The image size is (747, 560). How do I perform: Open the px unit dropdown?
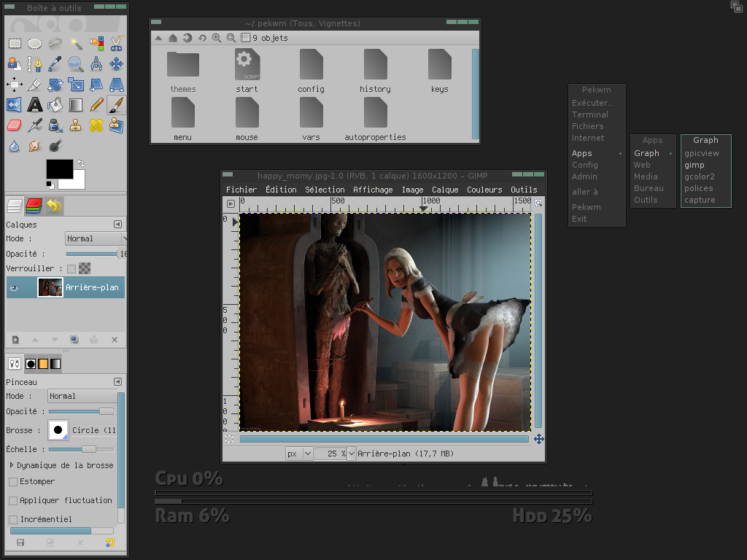point(299,454)
